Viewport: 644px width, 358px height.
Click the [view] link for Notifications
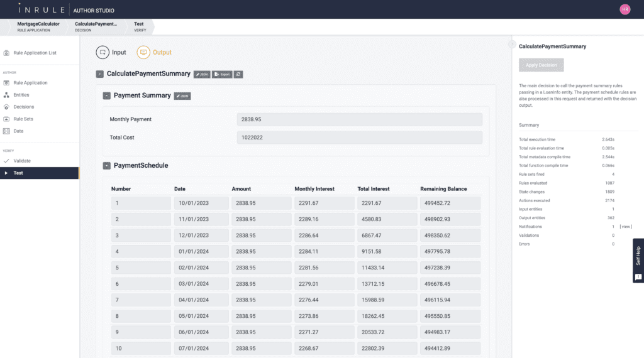(626, 227)
